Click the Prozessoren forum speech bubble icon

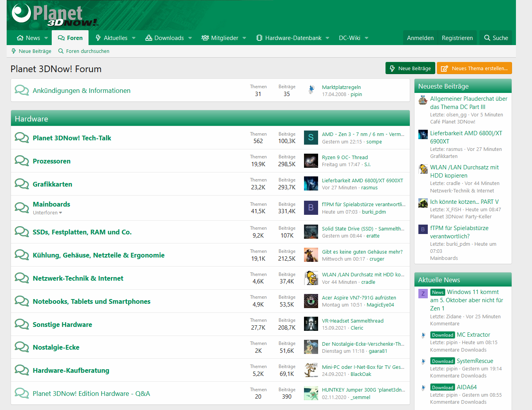[x=22, y=161]
